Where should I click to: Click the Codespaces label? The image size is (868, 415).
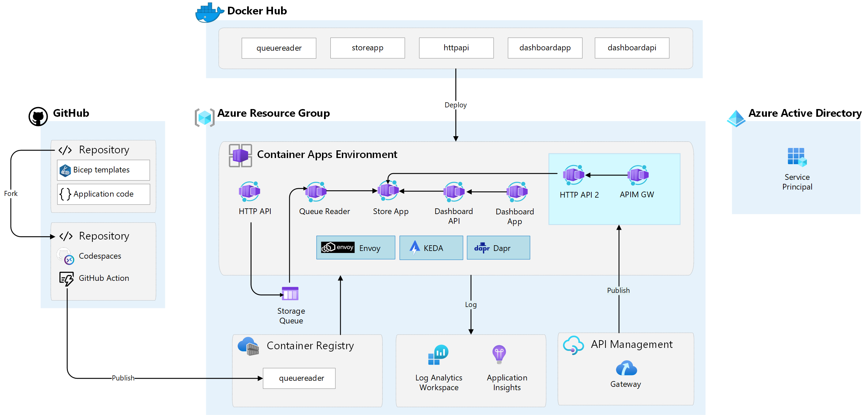(x=100, y=256)
